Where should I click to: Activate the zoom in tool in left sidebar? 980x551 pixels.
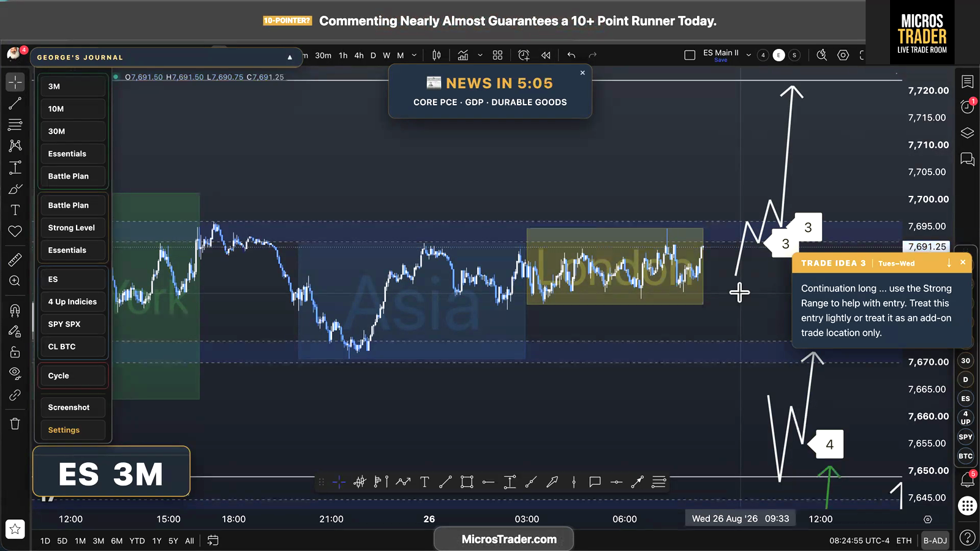[15, 281]
